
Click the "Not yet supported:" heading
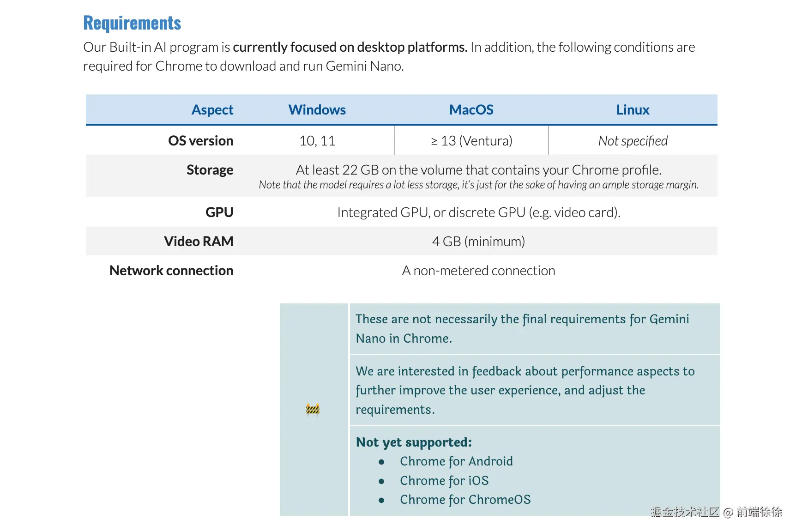(414, 442)
